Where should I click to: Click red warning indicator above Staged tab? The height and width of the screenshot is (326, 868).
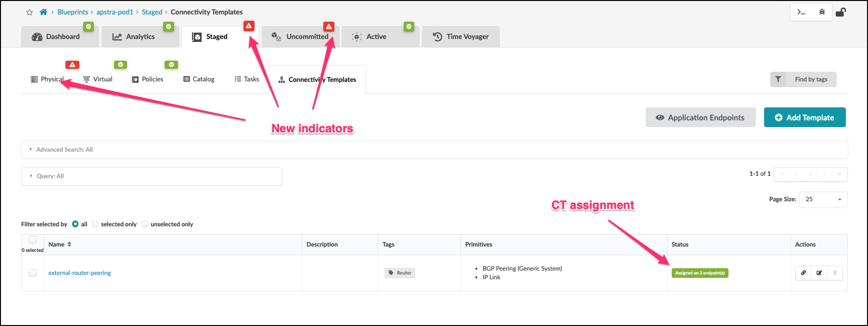249,26
